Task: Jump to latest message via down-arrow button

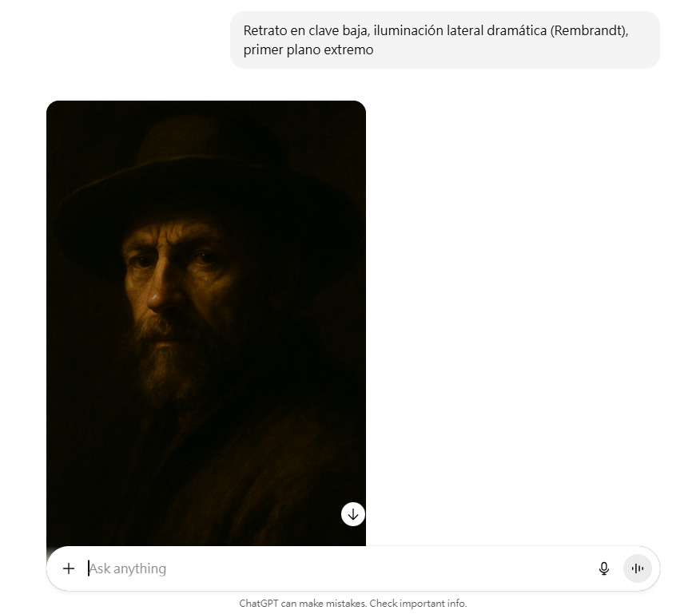Action: 353,514
